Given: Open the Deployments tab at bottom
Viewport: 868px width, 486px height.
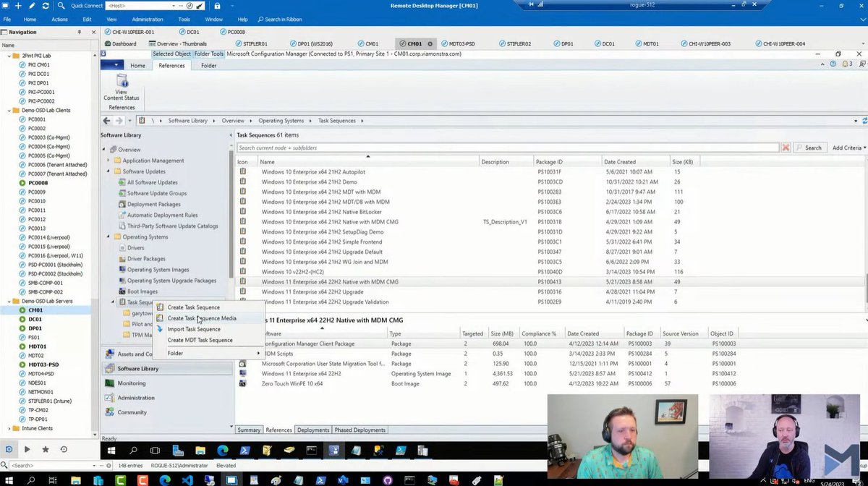Looking at the screenshot, I should coord(312,430).
